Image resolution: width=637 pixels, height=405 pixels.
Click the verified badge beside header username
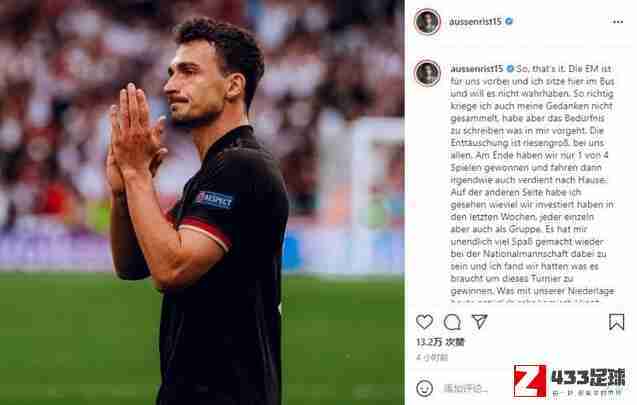click(x=509, y=21)
